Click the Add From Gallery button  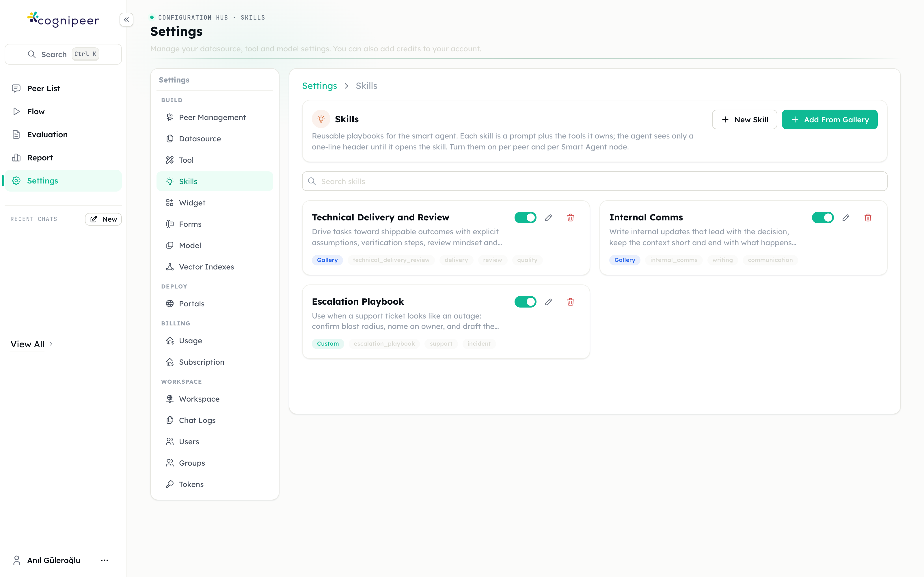(830, 119)
